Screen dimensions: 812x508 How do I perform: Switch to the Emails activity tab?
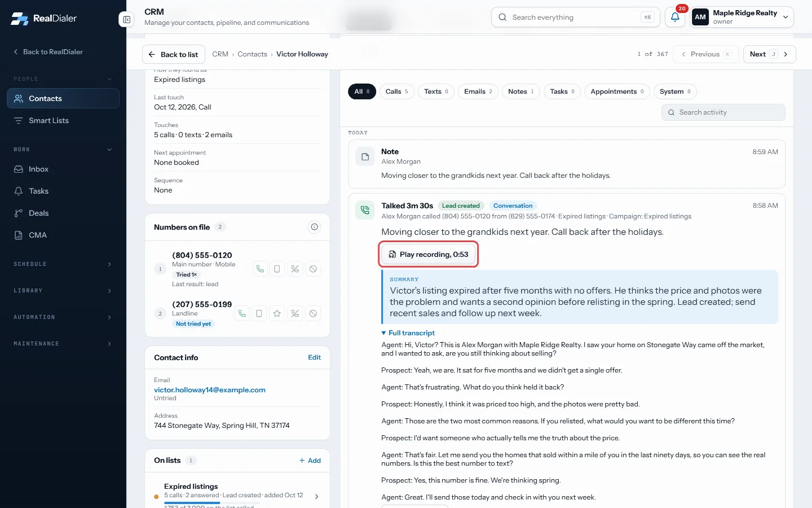(478, 91)
